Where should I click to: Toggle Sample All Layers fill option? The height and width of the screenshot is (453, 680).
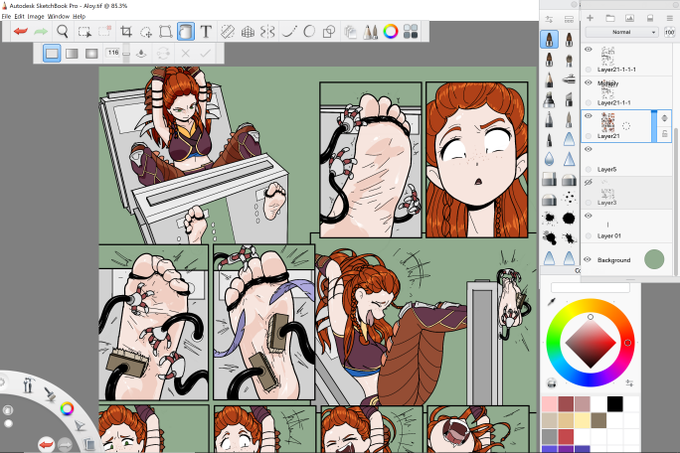pos(141,53)
